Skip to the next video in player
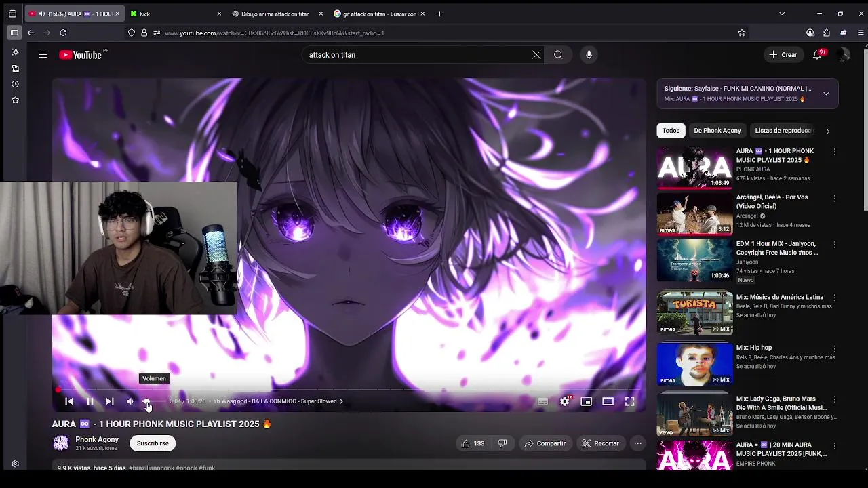868x488 pixels. click(109, 401)
